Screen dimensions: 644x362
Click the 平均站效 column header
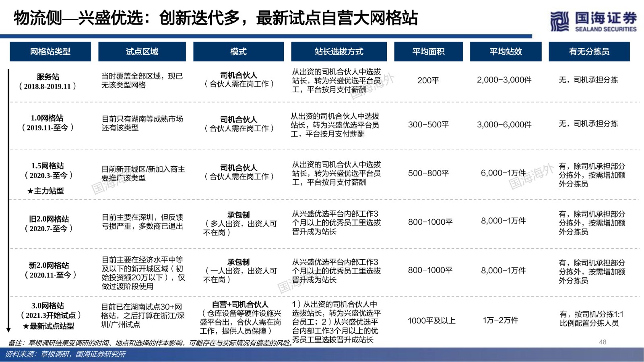coord(506,52)
